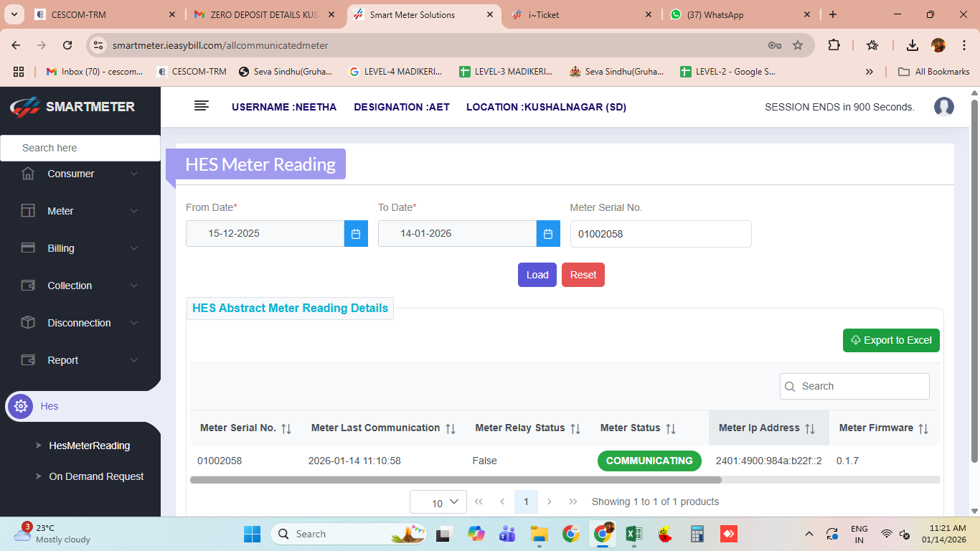Click the Disconnection box icon in sidebar
This screenshot has width=980, height=551.
pos(28,323)
